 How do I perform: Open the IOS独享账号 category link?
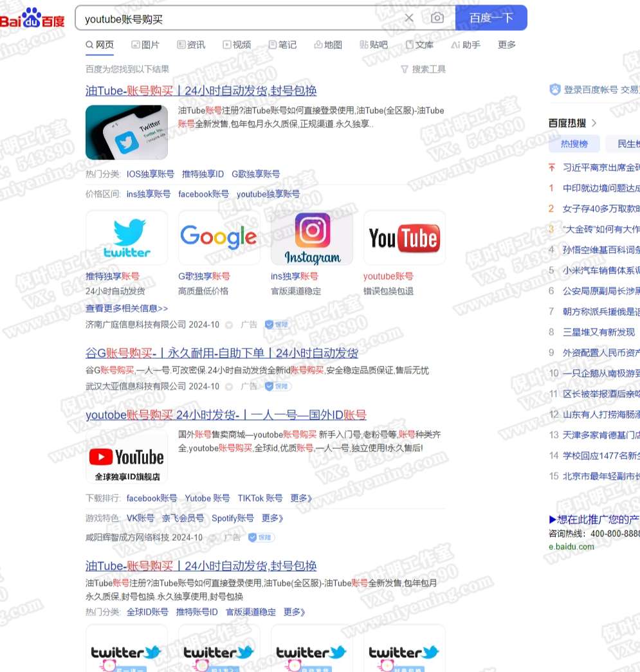click(151, 174)
